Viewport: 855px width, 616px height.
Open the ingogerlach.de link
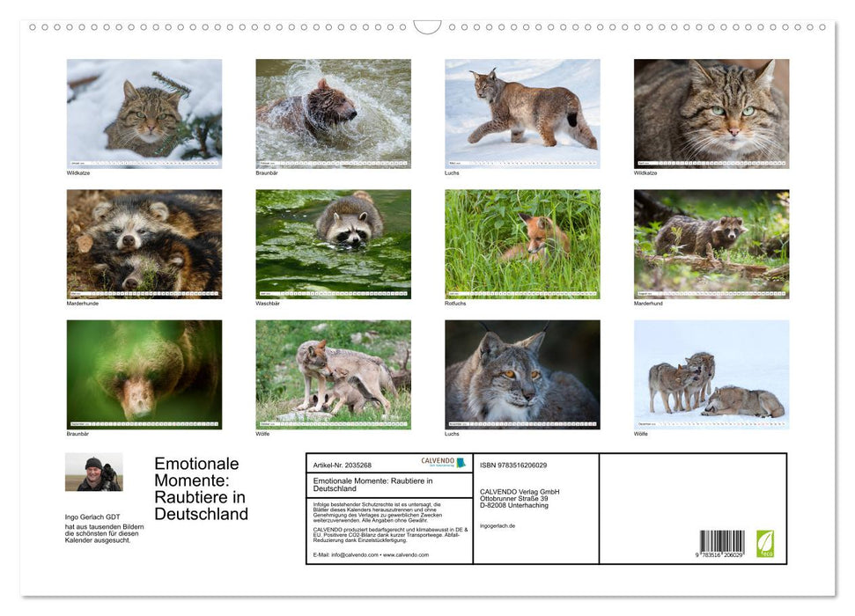498,524
